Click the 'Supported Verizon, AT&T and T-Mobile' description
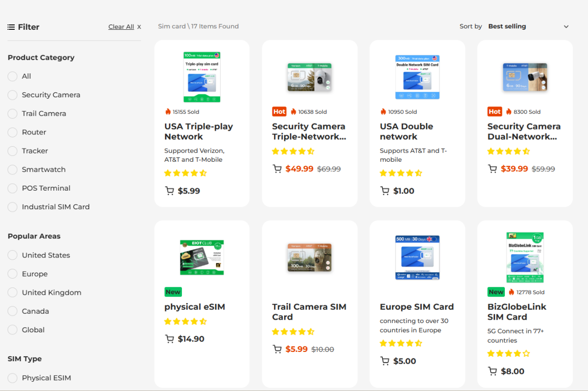This screenshot has height=391, width=588. (x=194, y=155)
